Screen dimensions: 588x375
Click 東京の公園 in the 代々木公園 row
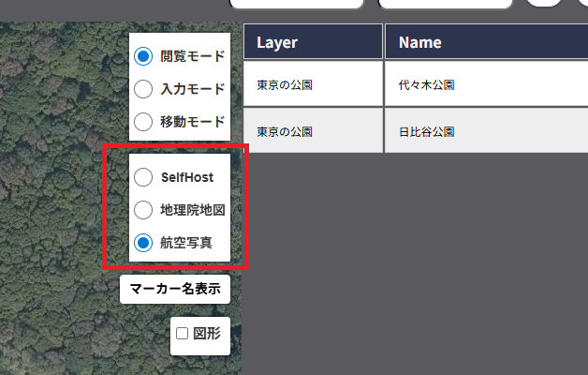(313, 84)
